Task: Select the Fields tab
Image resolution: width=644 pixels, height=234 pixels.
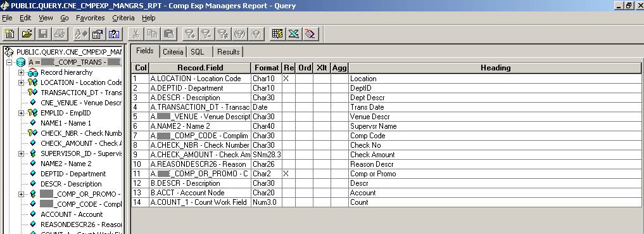Action: click(145, 51)
